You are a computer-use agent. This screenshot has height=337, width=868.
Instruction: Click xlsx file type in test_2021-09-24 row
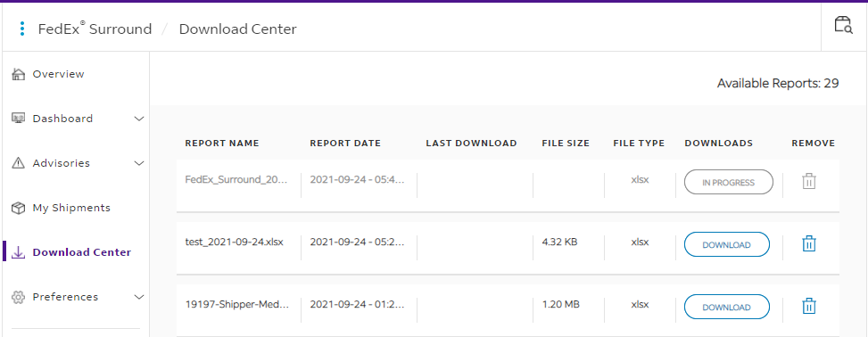[x=640, y=242]
